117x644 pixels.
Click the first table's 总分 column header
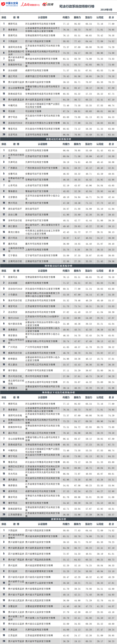[x=111, y=17]
